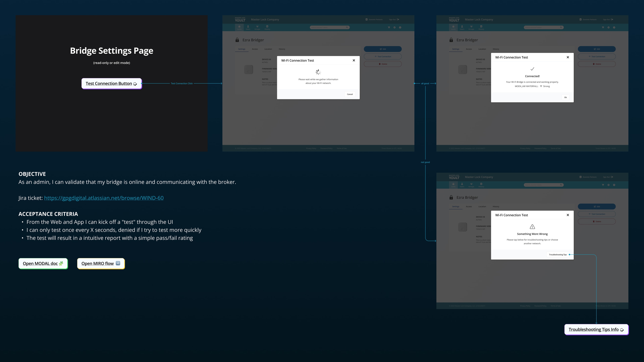The width and height of the screenshot is (644, 362).
Task: Click the Edit button in the loading frame
Action: 383,49
